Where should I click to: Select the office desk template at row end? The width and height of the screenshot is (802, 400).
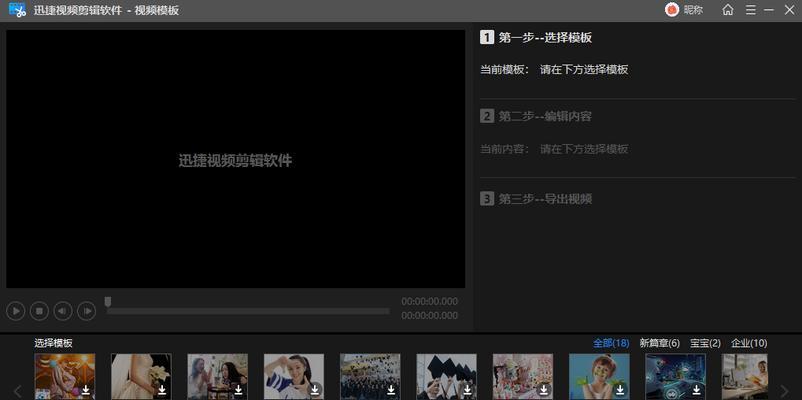point(745,376)
